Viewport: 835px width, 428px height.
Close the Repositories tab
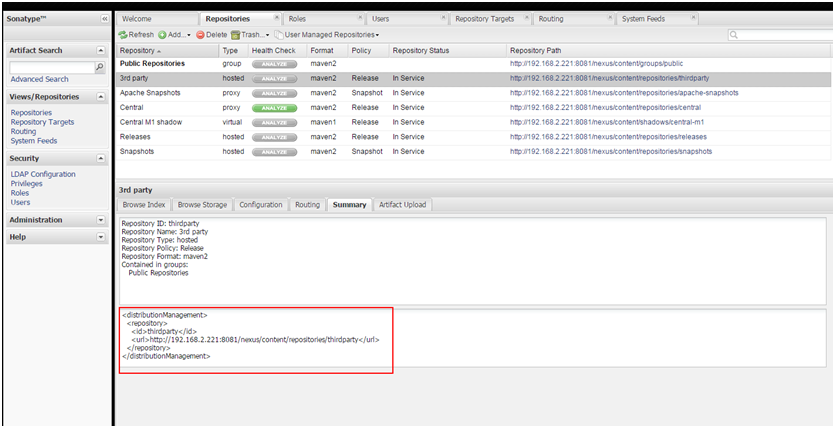[x=276, y=17]
